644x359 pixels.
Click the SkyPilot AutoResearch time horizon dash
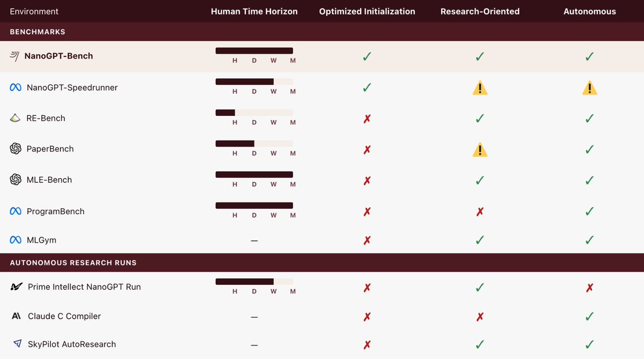(x=254, y=345)
